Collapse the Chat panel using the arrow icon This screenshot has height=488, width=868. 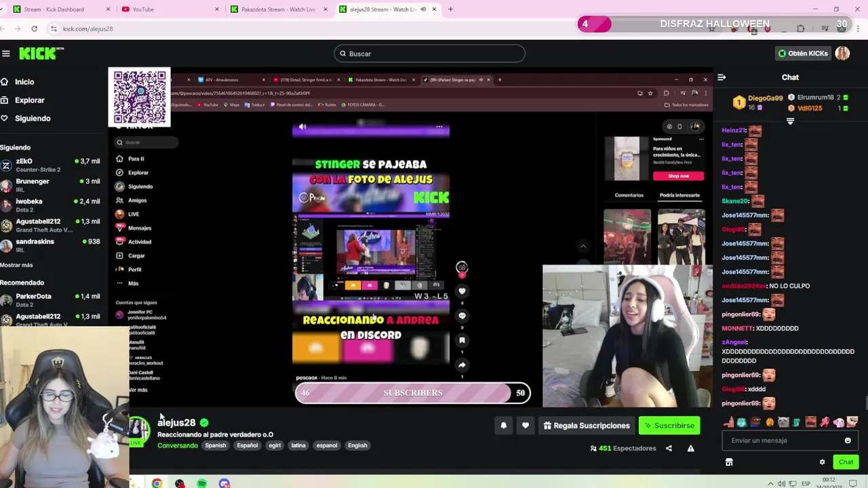(x=722, y=77)
